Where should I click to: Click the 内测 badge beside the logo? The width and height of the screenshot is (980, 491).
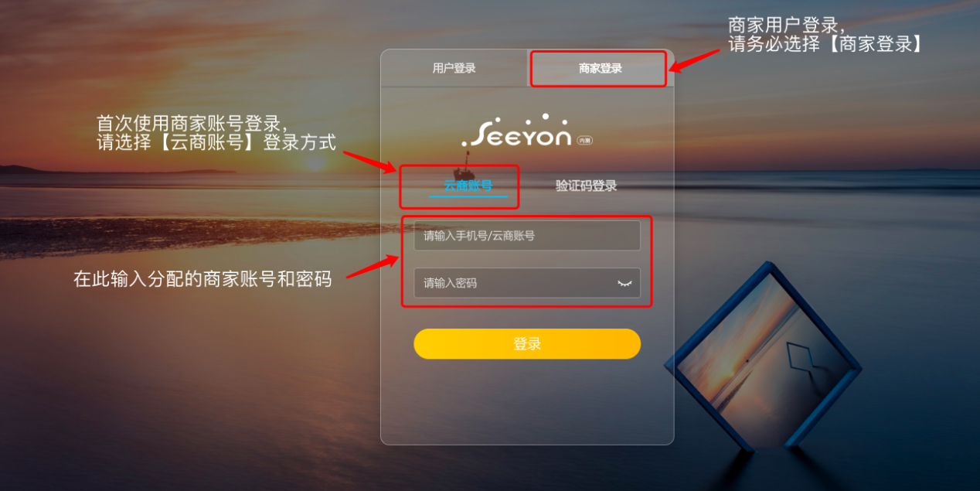(584, 141)
